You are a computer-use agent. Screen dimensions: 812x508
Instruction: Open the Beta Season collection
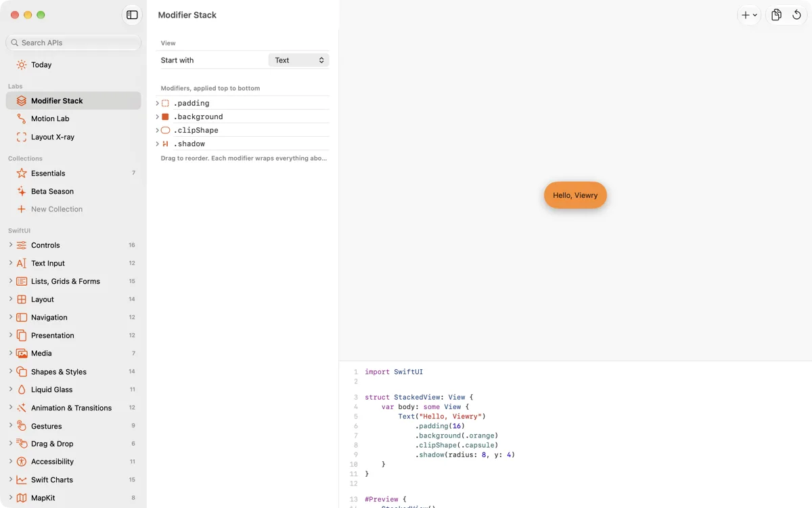pyautogui.click(x=74, y=191)
